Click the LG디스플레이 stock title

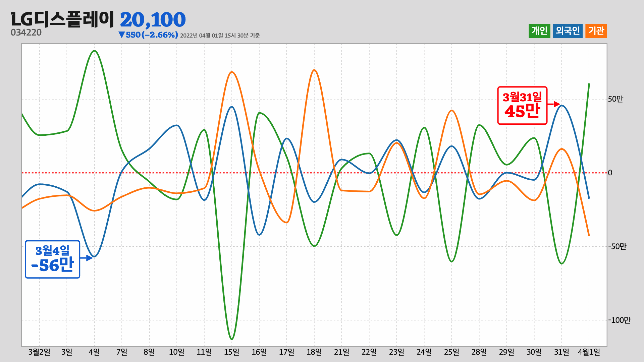tap(62, 19)
